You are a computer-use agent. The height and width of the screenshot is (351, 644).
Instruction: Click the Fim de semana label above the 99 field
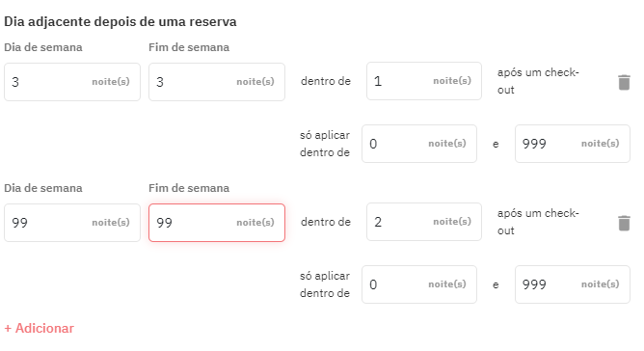(189, 188)
